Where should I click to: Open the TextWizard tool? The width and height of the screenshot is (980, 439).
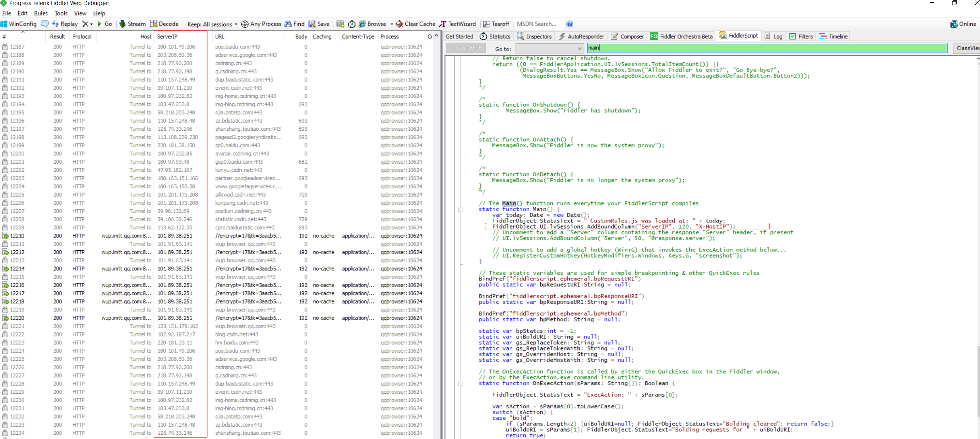coord(458,24)
